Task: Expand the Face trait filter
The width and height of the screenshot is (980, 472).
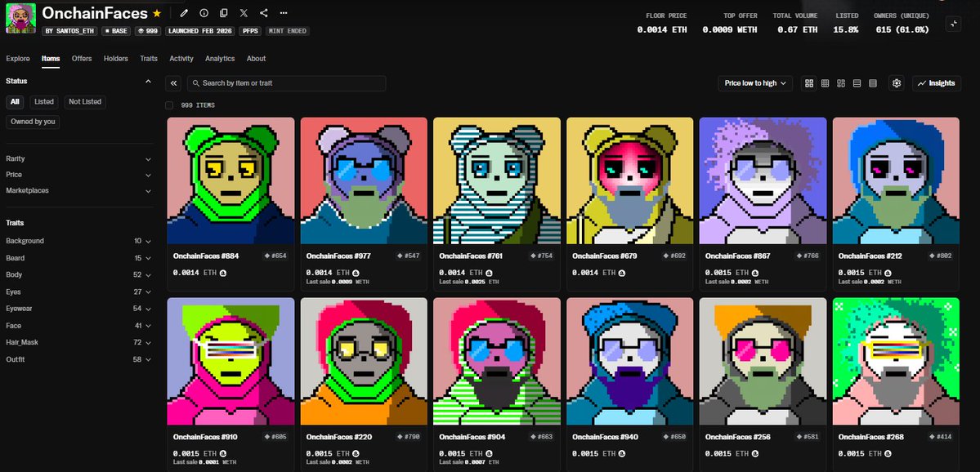Action: (79, 325)
